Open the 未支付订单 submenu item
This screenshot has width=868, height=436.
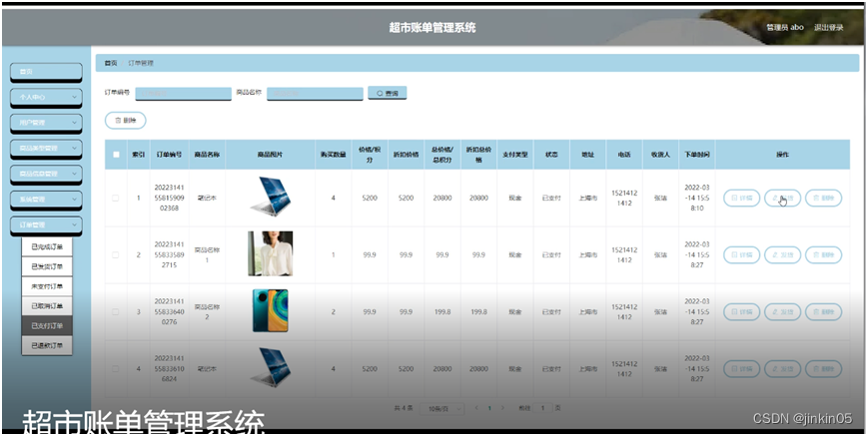coord(47,286)
